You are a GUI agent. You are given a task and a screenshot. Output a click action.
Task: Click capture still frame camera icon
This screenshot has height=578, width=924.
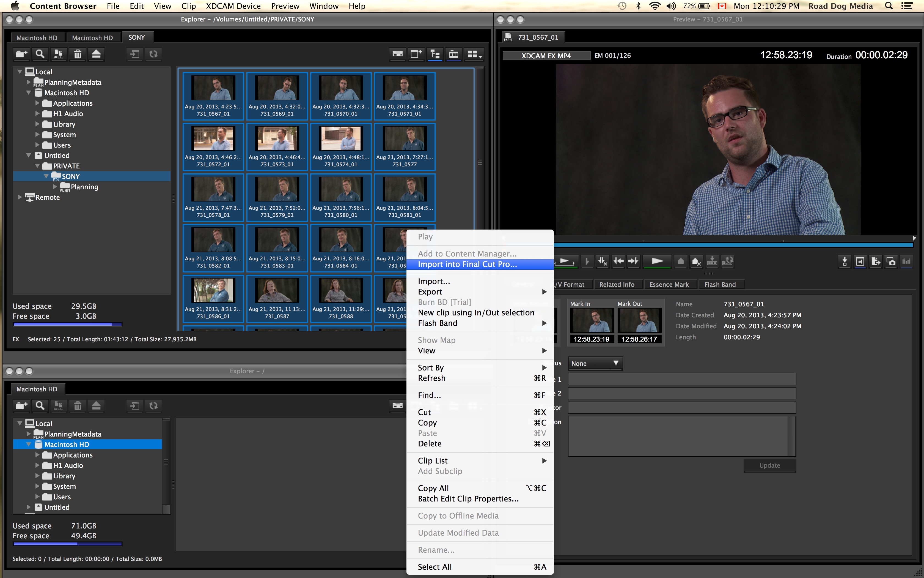click(891, 261)
